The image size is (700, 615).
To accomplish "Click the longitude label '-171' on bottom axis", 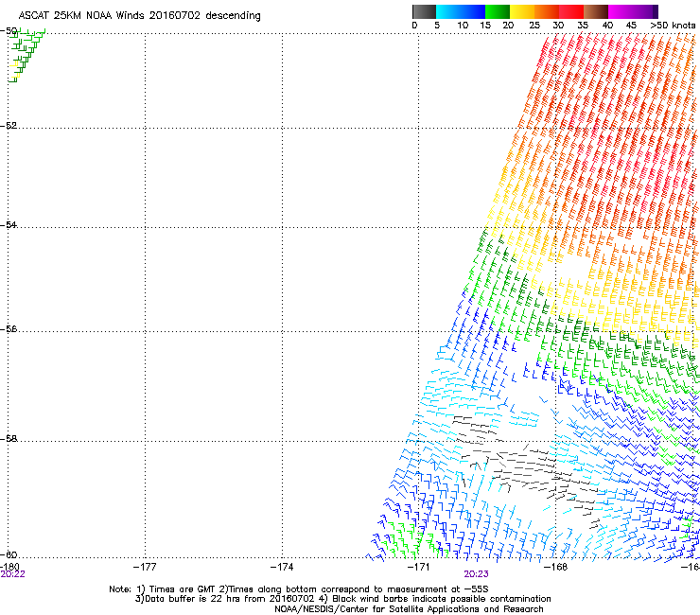I will (419, 567).
